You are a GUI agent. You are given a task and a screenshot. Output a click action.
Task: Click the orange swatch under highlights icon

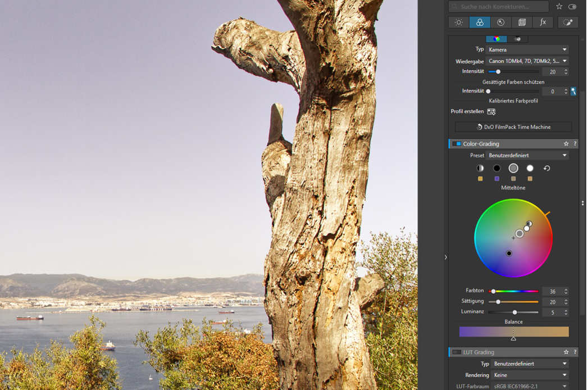530,179
